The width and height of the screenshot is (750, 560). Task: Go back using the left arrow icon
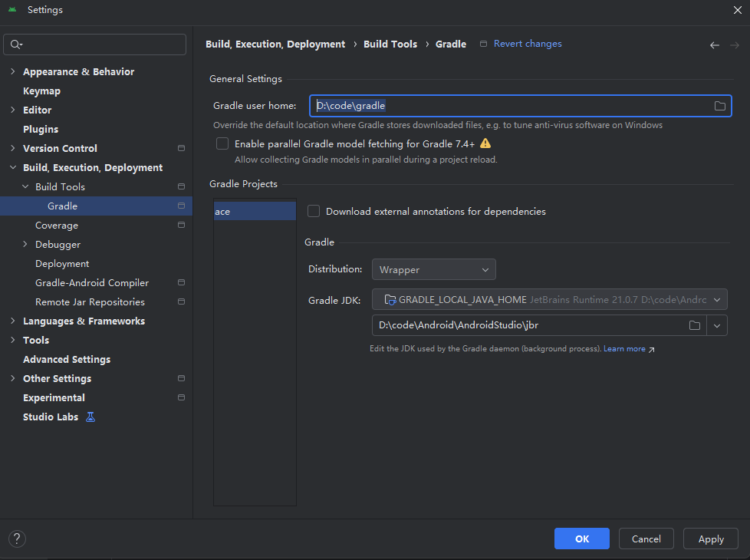click(714, 45)
